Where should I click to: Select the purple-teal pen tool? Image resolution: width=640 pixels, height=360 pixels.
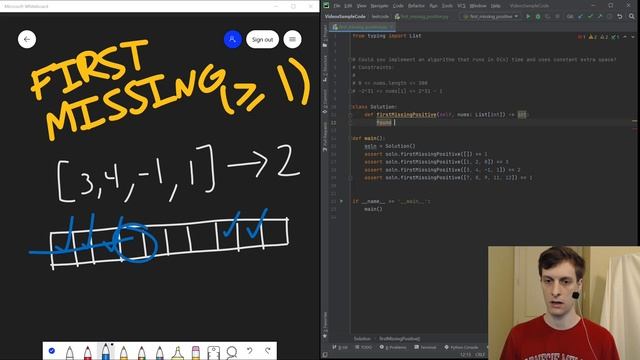(160, 352)
